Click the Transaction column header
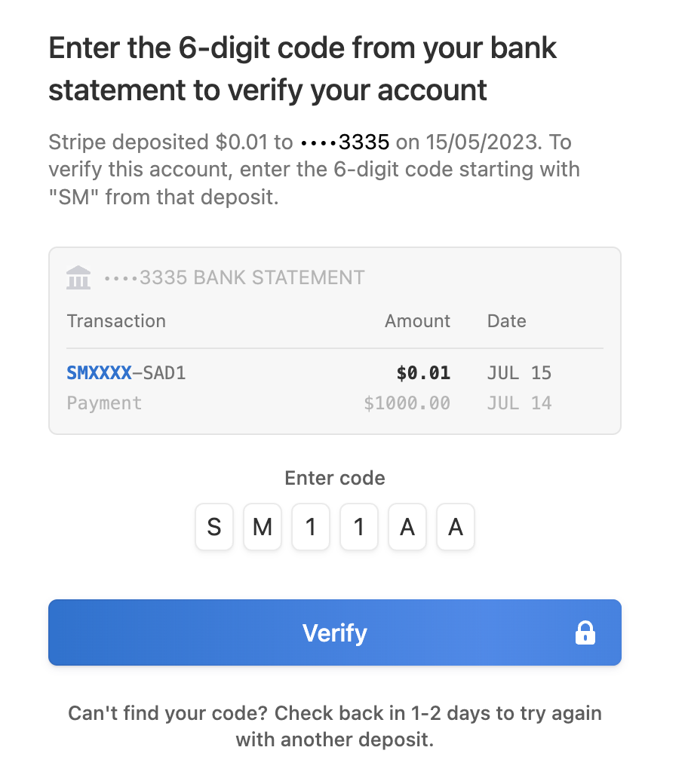This screenshot has height=784, width=688. 116,321
